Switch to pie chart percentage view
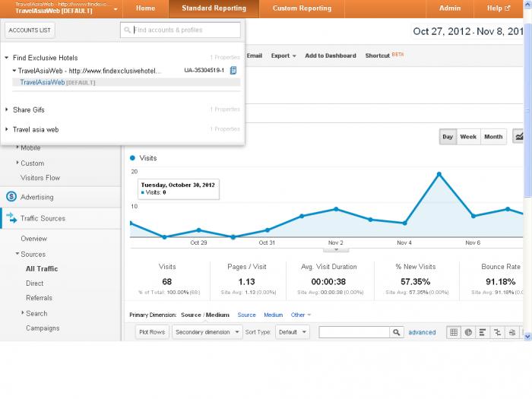Viewport: 532px width, 399px height. pos(468,332)
